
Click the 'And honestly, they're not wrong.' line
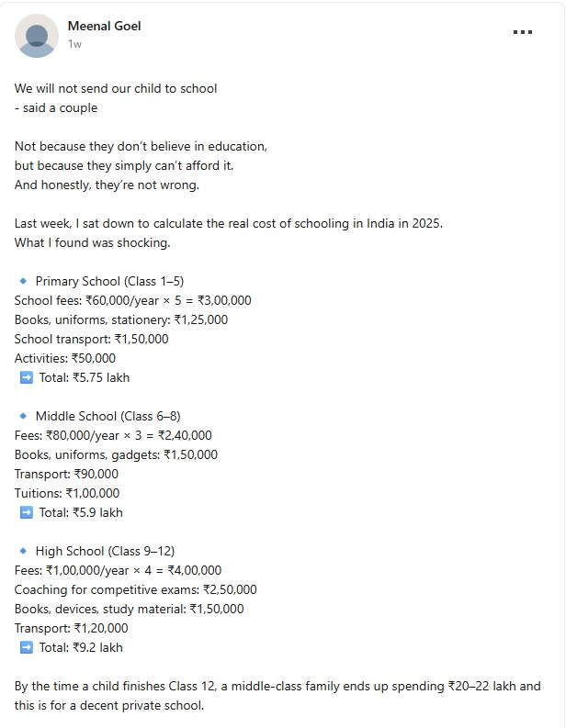coord(107,185)
